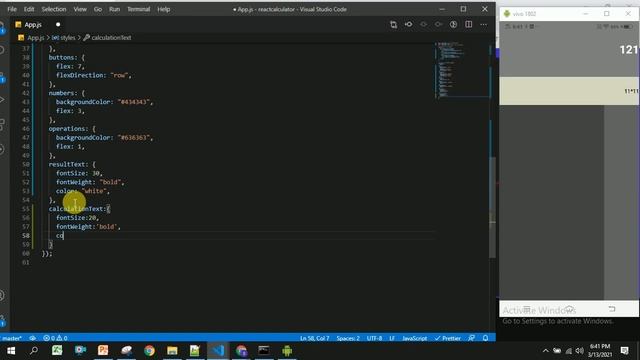The image size is (640, 360).
Task: Click the open changes icon in editor toolbar
Action: 393,24
